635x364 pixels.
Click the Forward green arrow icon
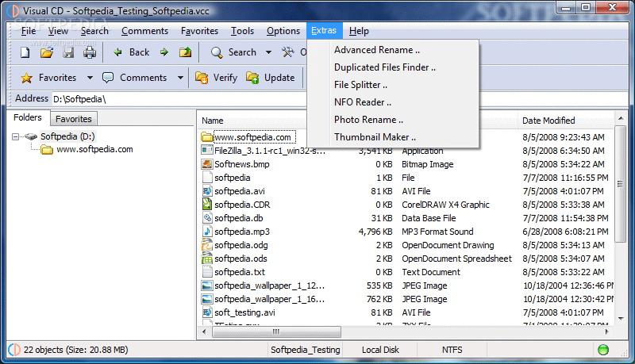[164, 52]
